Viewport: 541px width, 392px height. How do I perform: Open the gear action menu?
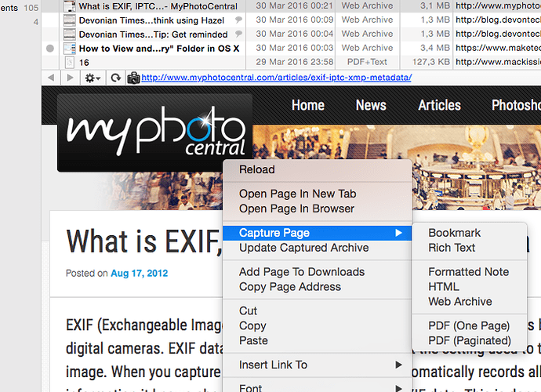tap(93, 78)
